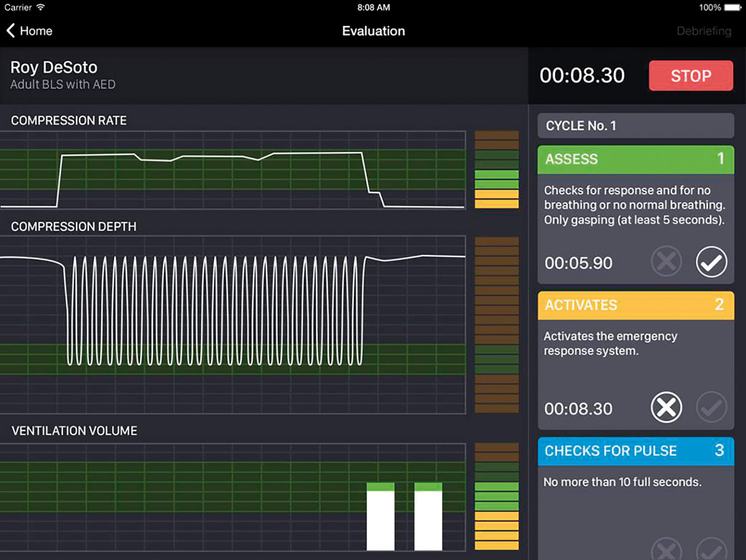This screenshot has width=746, height=560.
Task: Click the back chevron next to Home
Action: coord(9,30)
